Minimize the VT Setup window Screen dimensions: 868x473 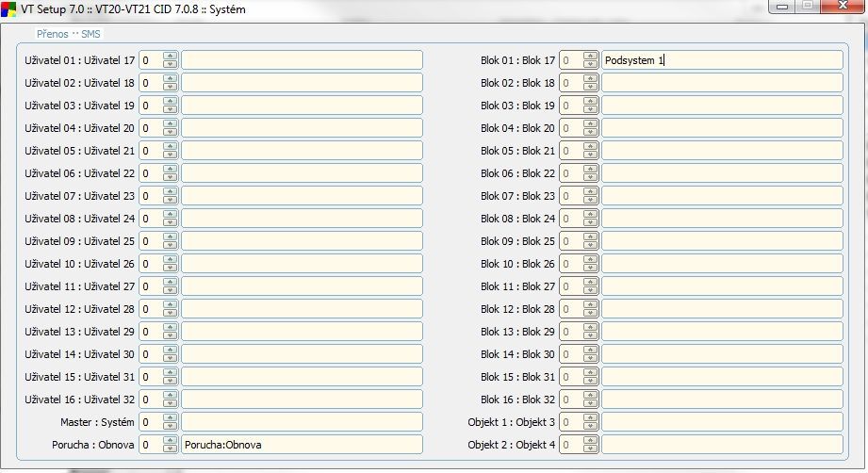tap(784, 7)
